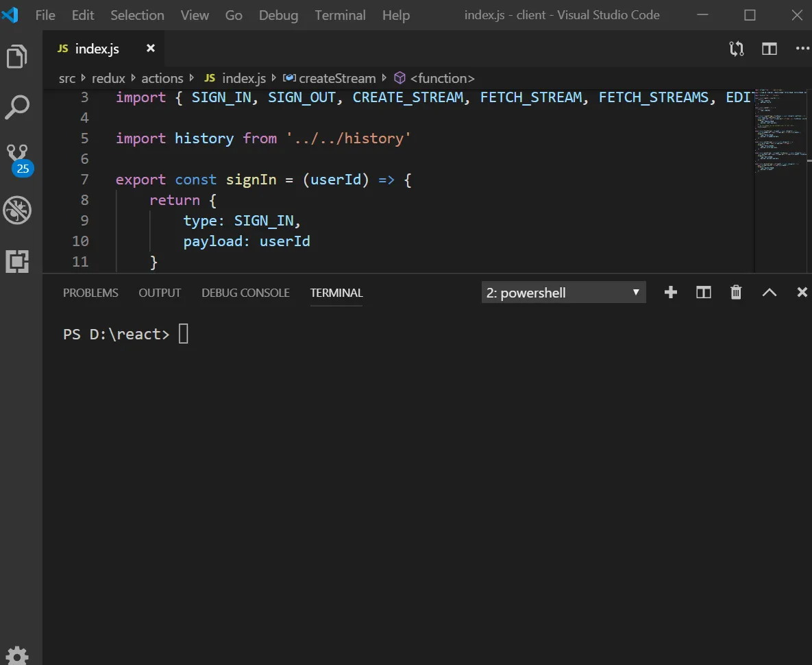Viewport: 812px width, 665px height.
Task: Open the Debug view icon
Action: (17, 210)
